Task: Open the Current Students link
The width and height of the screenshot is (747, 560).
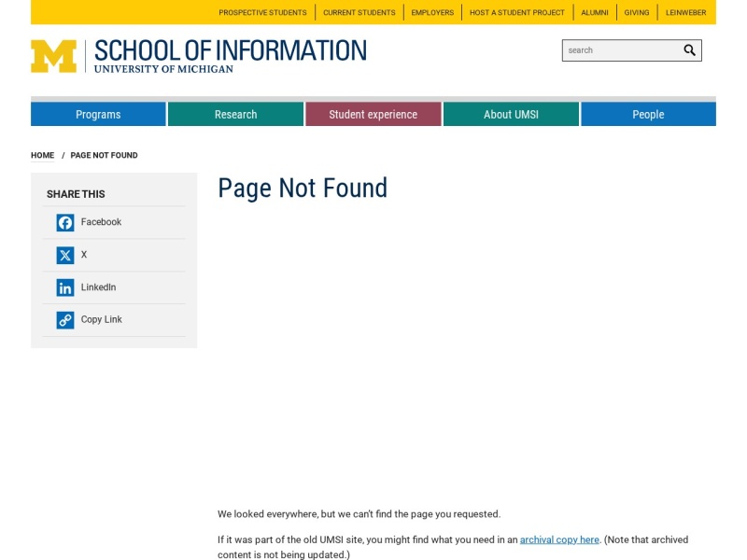Action: tap(359, 12)
